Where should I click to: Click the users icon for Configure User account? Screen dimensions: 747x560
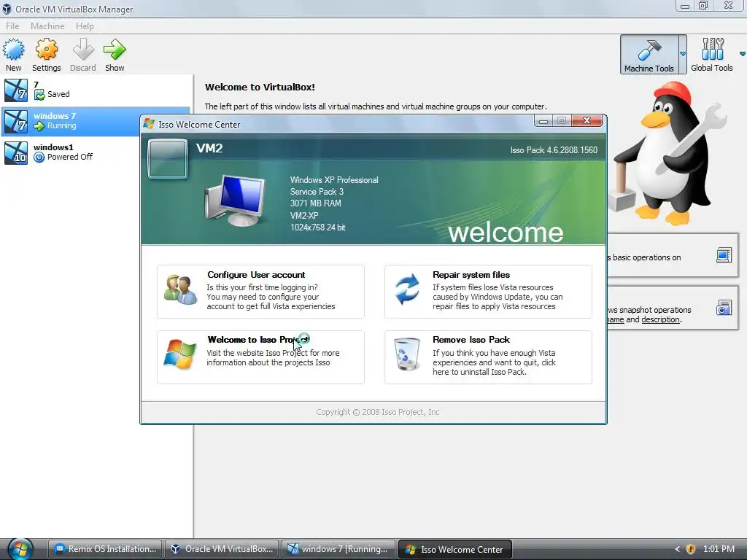click(180, 289)
